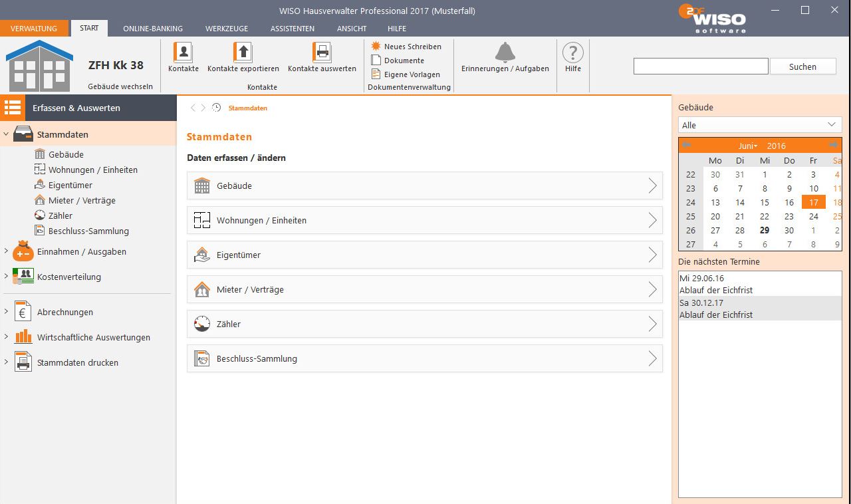
Task: Click the Kontakte auswerten printer icon
Action: point(322,53)
